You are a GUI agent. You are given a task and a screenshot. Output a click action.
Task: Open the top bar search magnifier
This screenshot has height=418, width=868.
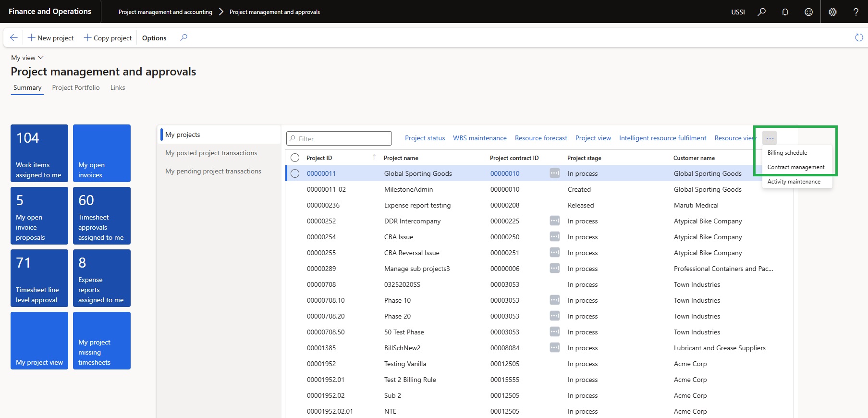point(761,12)
